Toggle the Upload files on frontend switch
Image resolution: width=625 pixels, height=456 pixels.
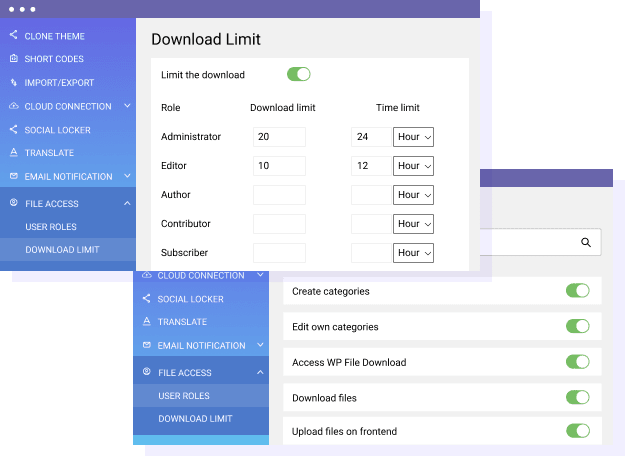click(x=577, y=431)
